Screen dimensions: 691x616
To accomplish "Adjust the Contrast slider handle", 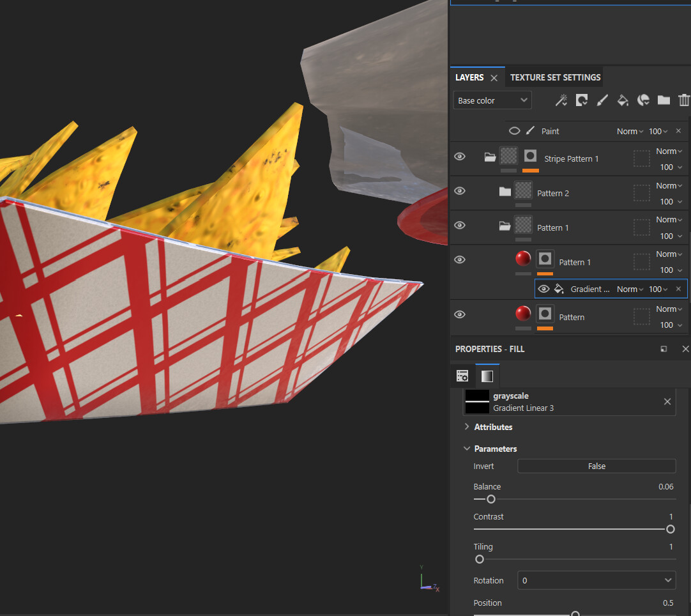I will click(x=671, y=529).
